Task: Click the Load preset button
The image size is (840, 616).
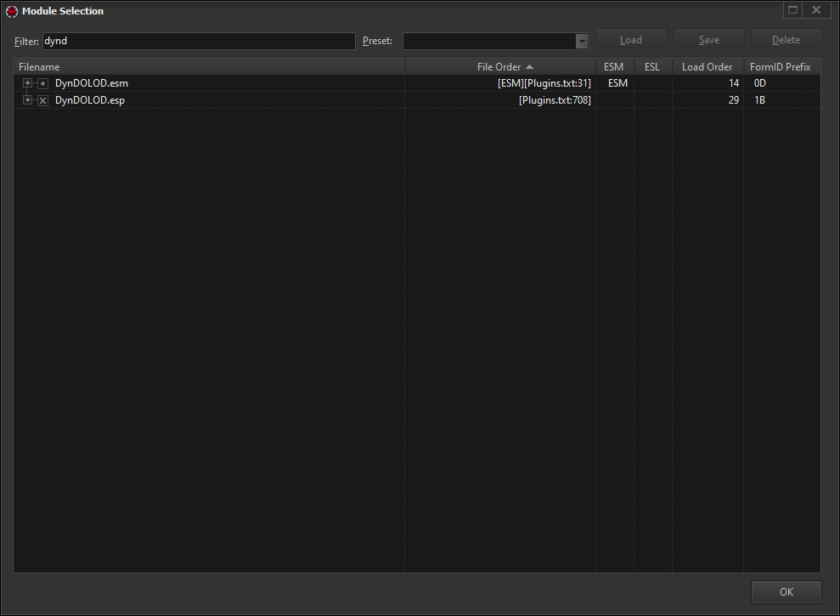Action: click(631, 40)
